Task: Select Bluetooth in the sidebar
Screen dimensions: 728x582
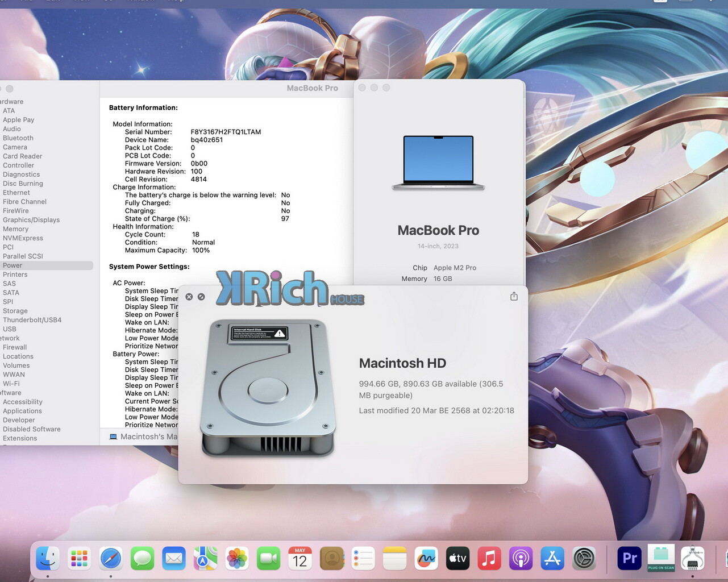Action: click(x=18, y=138)
